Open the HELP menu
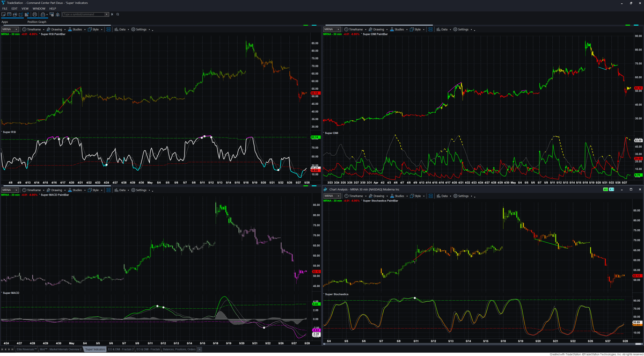 (53, 9)
